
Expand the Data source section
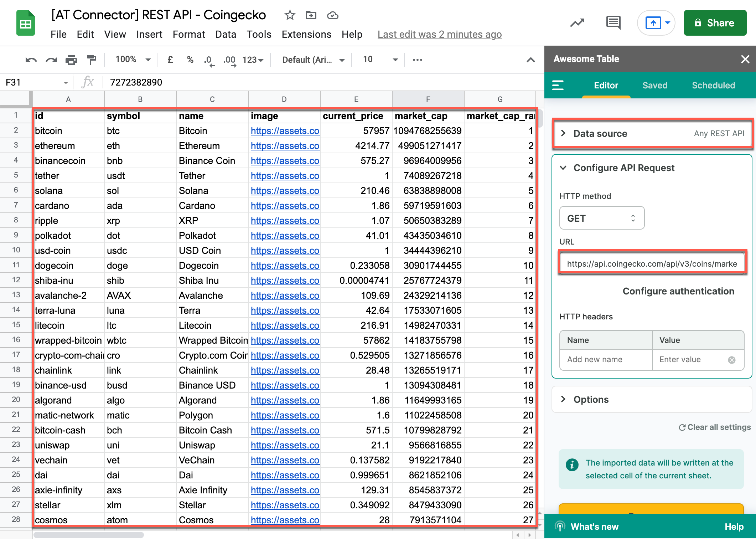(652, 133)
